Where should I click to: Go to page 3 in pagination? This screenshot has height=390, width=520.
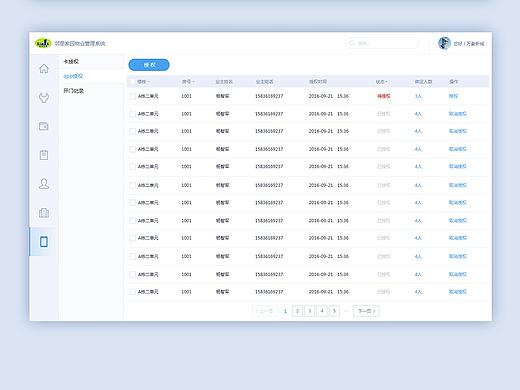tap(310, 311)
